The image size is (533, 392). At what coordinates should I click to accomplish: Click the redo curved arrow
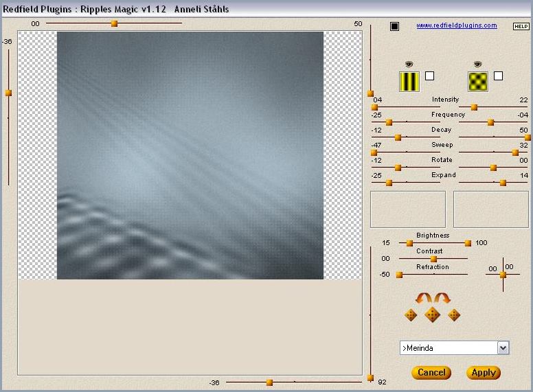[x=441, y=298]
